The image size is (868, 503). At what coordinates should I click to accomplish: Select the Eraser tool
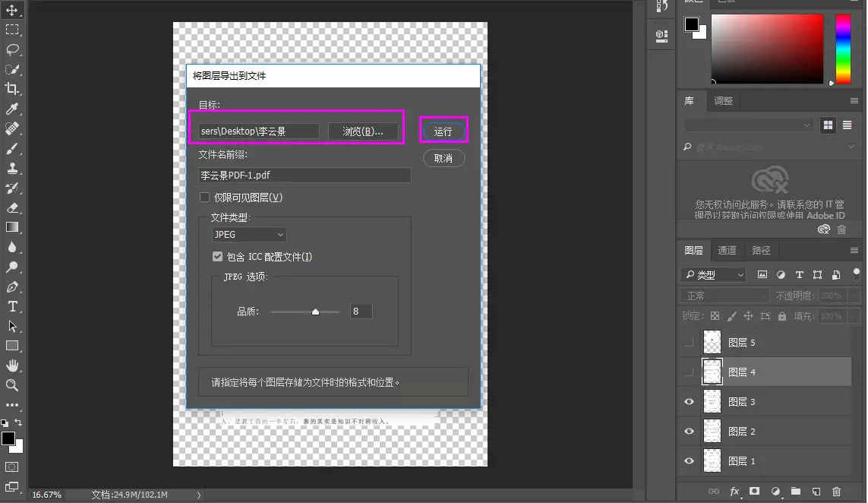12,207
